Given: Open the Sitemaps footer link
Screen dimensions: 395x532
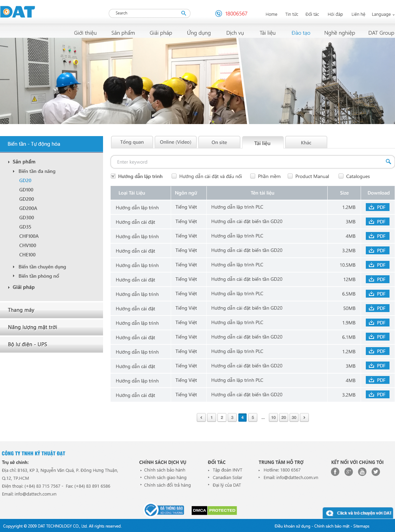Looking at the screenshot, I should pos(361,526).
